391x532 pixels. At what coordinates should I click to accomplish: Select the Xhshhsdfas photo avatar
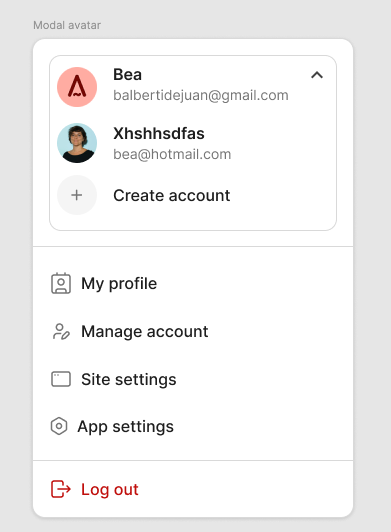pyautogui.click(x=77, y=143)
